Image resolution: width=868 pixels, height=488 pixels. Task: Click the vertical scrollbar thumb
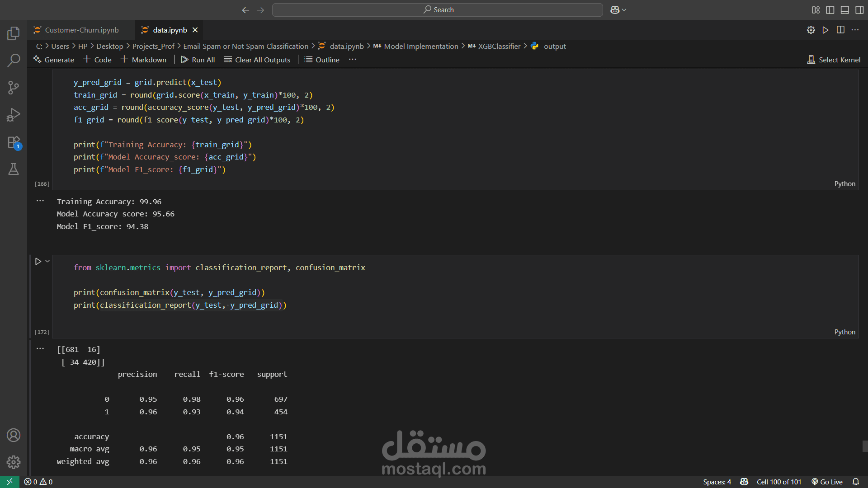(x=865, y=446)
